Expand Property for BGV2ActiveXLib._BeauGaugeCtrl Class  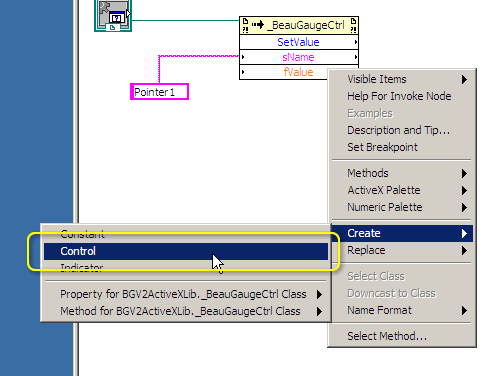(186, 294)
